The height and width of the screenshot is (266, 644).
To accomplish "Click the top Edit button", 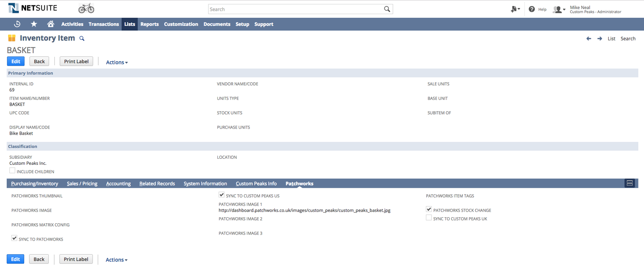I will point(16,61).
